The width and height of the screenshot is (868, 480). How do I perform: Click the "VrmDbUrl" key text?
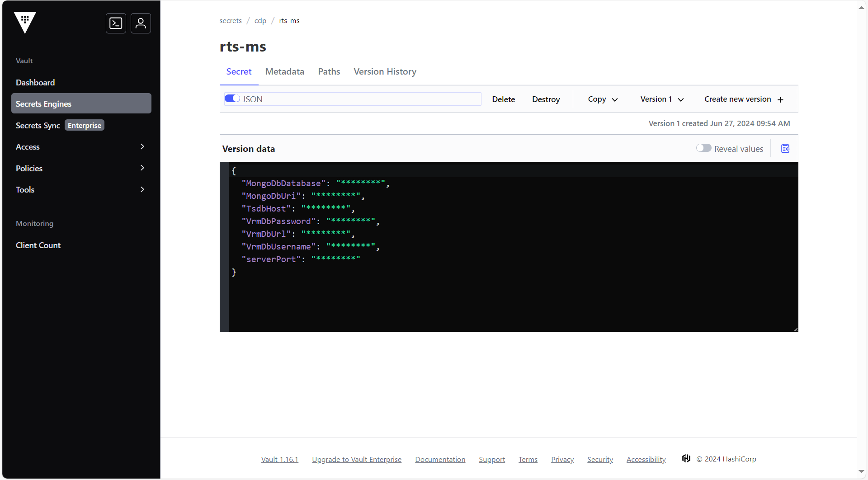pos(266,234)
